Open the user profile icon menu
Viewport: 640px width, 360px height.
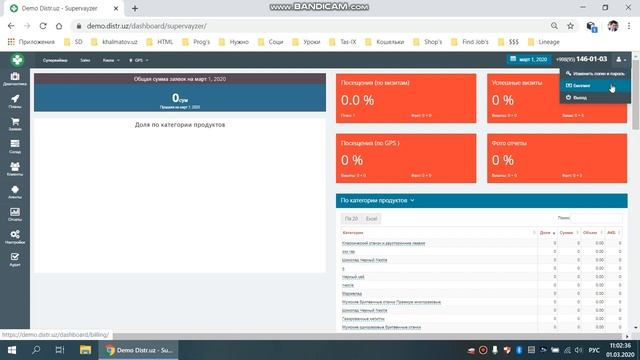[620, 60]
